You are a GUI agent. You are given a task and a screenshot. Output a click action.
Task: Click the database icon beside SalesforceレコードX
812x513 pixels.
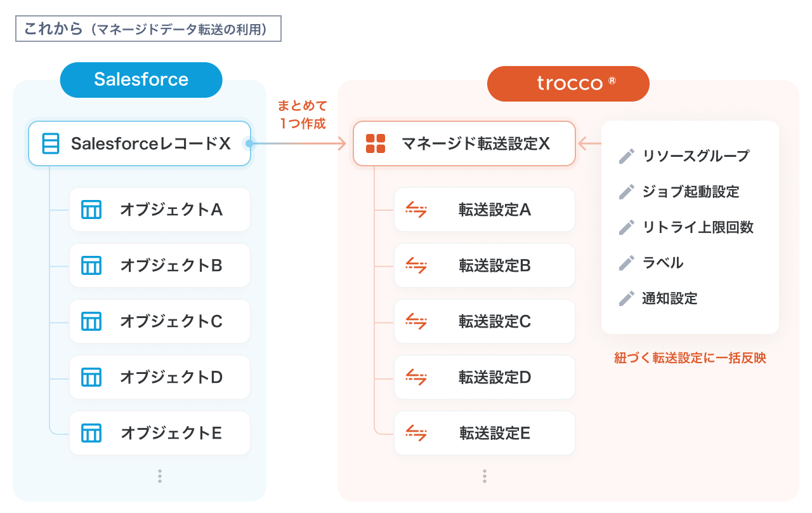coord(50,143)
